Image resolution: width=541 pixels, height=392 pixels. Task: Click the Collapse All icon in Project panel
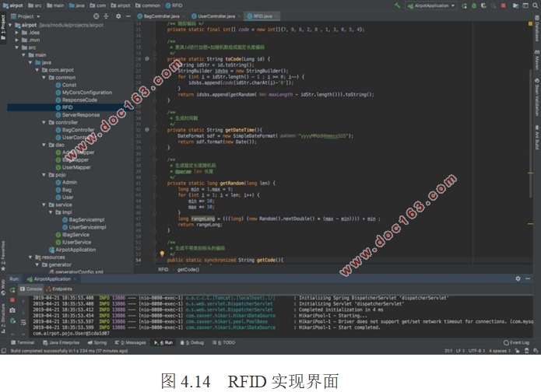click(107, 16)
